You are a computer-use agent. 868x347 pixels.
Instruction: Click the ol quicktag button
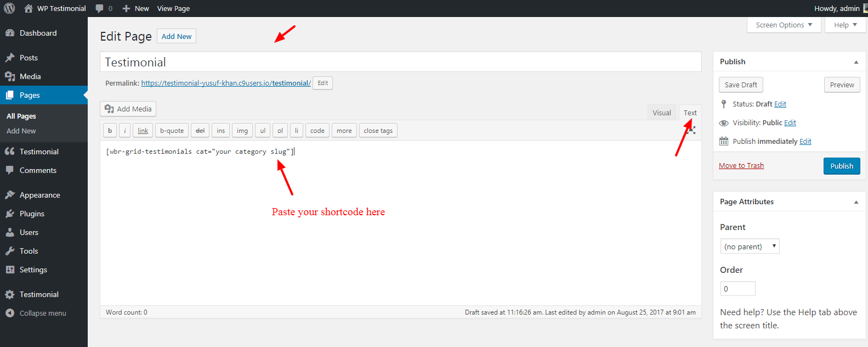(x=280, y=131)
